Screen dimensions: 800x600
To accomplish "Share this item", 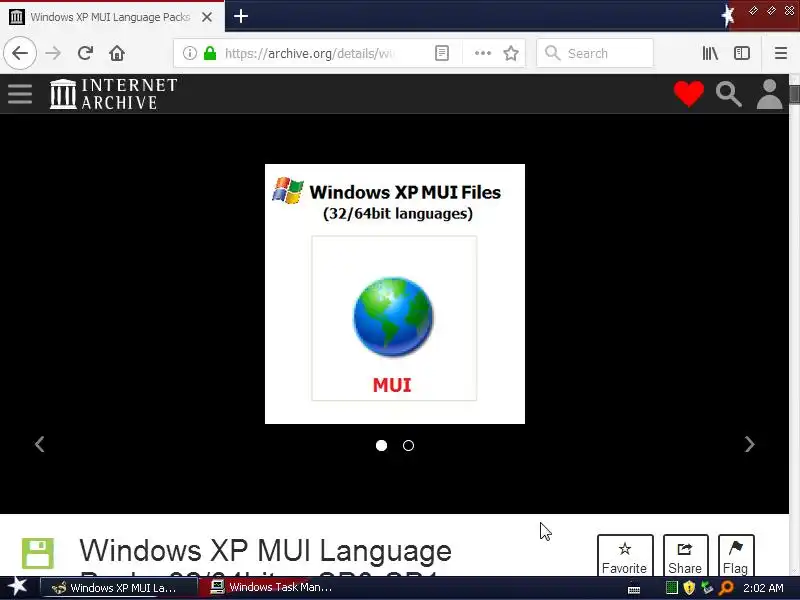I will (x=685, y=556).
